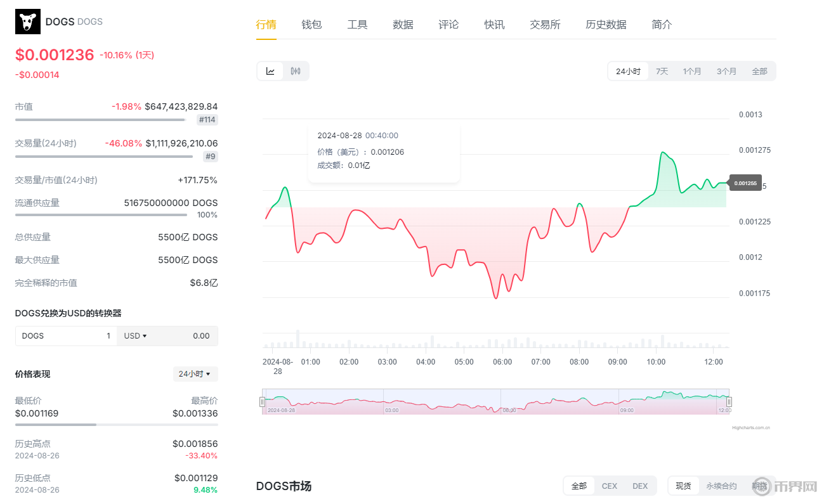Switch to the 历史数据 tab

click(606, 25)
